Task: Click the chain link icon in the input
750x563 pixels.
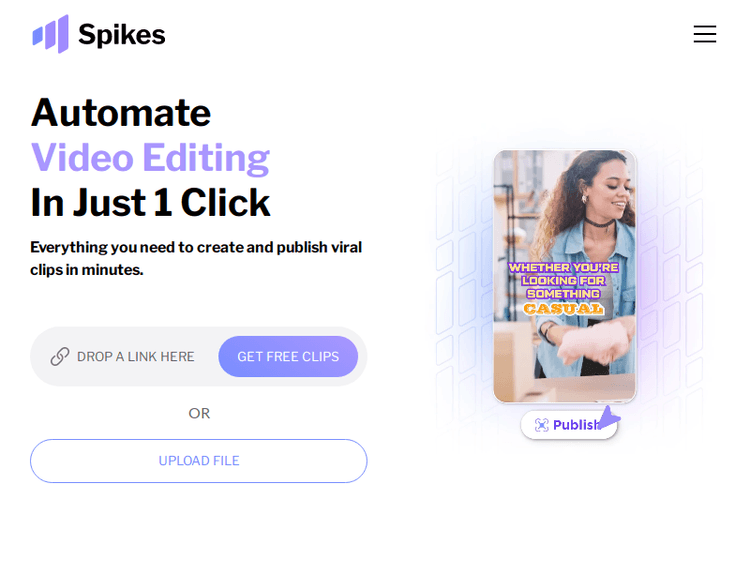Action: (x=60, y=356)
